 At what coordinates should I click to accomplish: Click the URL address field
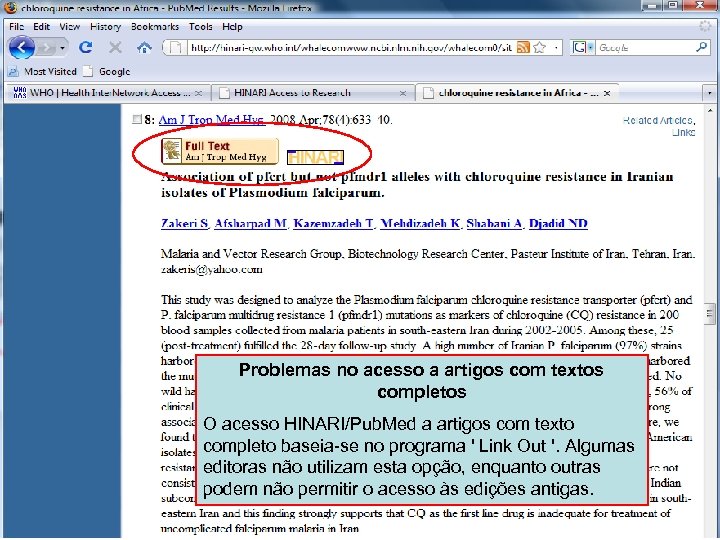coord(351,47)
